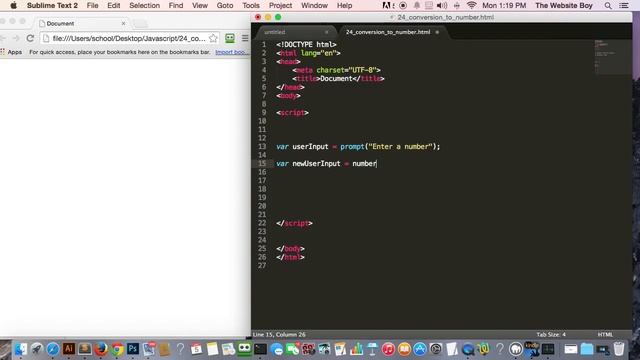
Task: Open The Website Boy user menu
Action: point(564,5)
